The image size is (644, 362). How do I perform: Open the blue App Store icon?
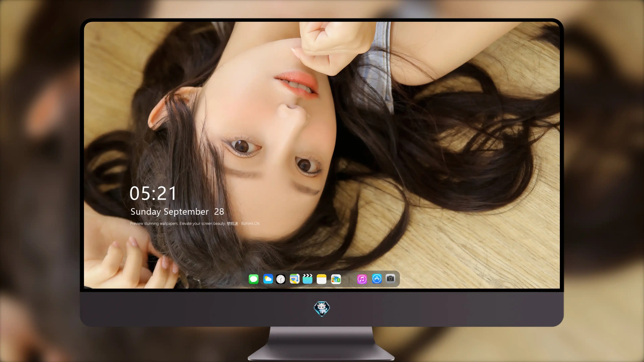(377, 279)
